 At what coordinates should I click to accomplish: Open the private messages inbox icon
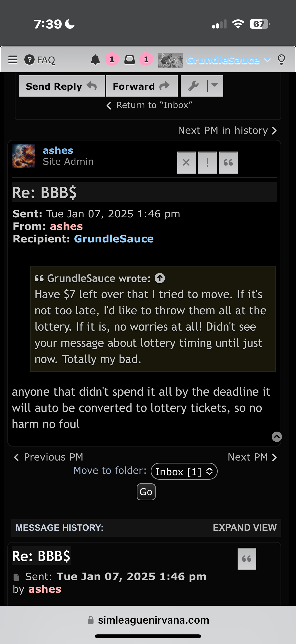129,60
